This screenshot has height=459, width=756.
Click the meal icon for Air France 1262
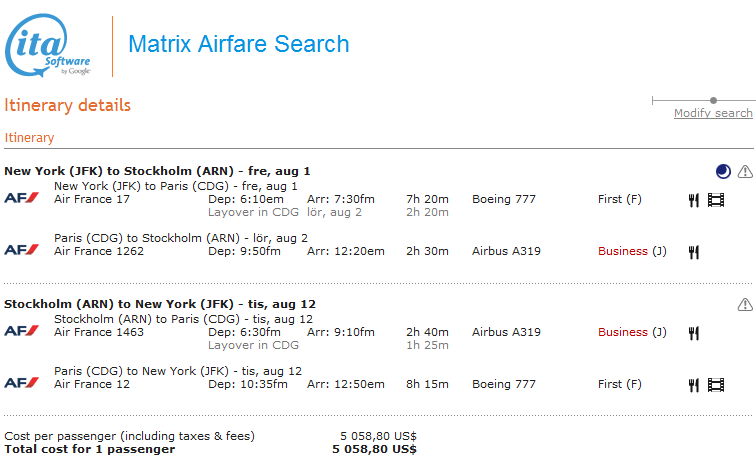[x=693, y=252]
